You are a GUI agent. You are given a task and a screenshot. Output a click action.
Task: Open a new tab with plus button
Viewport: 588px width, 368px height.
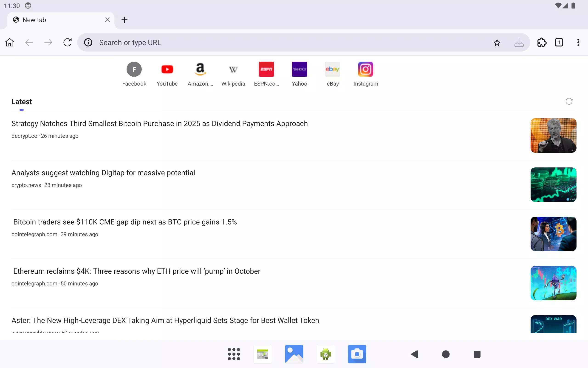(124, 20)
